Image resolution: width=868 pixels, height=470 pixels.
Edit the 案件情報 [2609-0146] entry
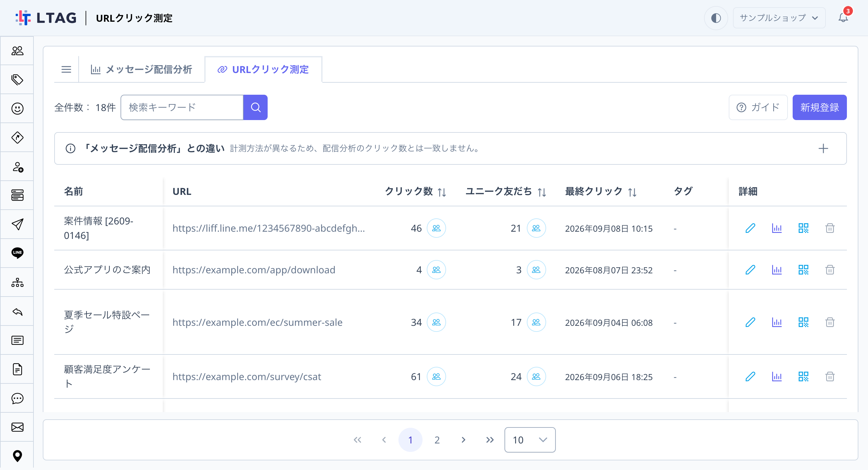tap(750, 228)
